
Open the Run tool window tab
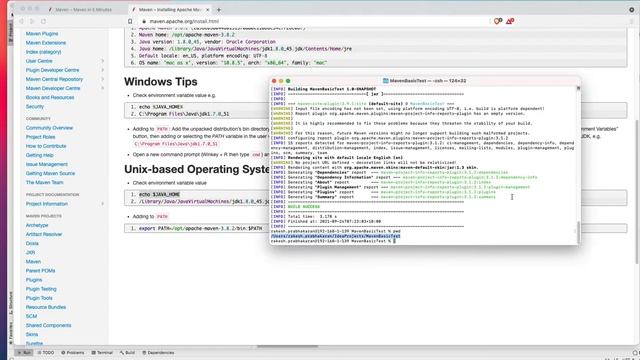tap(24, 352)
